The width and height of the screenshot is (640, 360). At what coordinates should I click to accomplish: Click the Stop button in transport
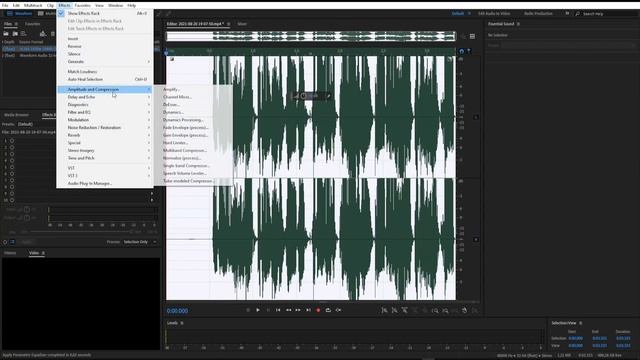[248, 310]
